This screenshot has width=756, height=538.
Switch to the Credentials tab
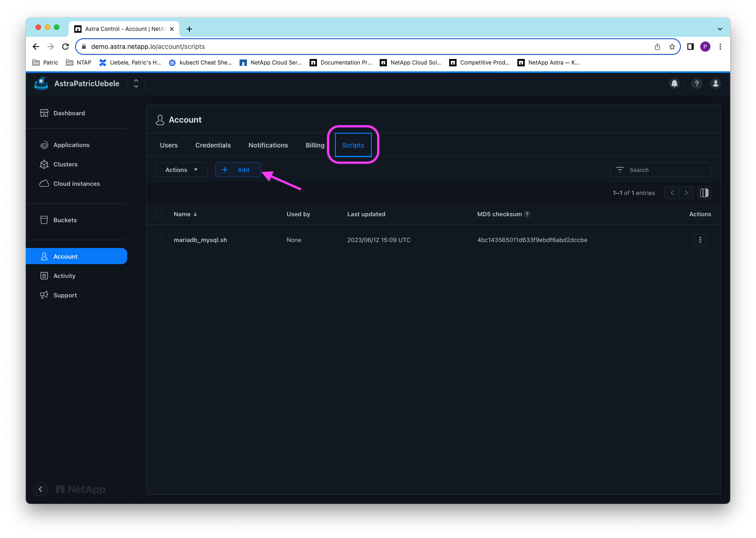[213, 145]
